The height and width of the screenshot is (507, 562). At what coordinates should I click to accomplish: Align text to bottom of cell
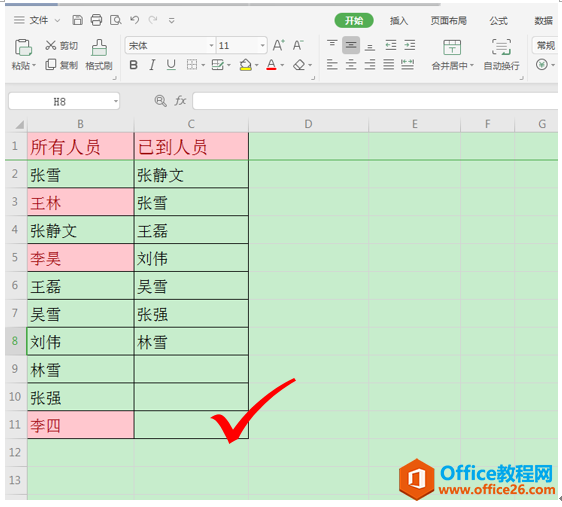[x=370, y=46]
